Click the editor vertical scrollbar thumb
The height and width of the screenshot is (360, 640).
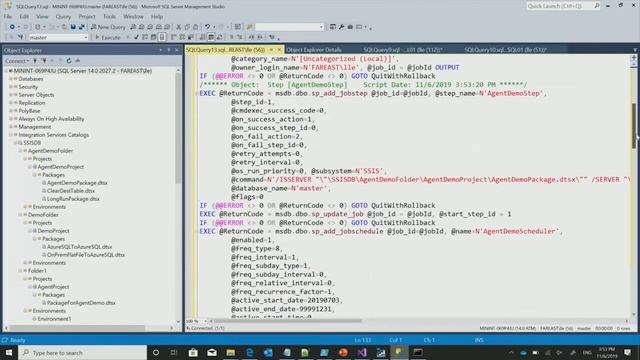pyautogui.click(x=633, y=126)
